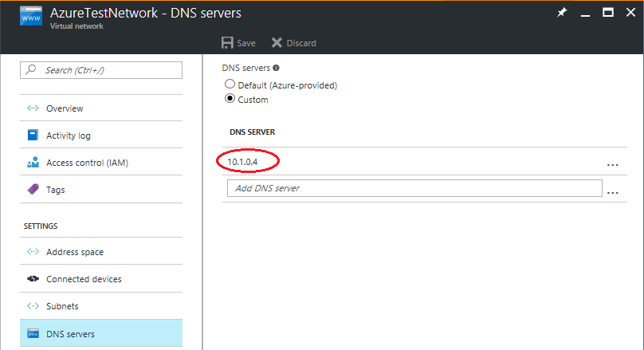This screenshot has height=350, width=644.
Task: Click the DNS servers sidebar icon
Action: (33, 333)
